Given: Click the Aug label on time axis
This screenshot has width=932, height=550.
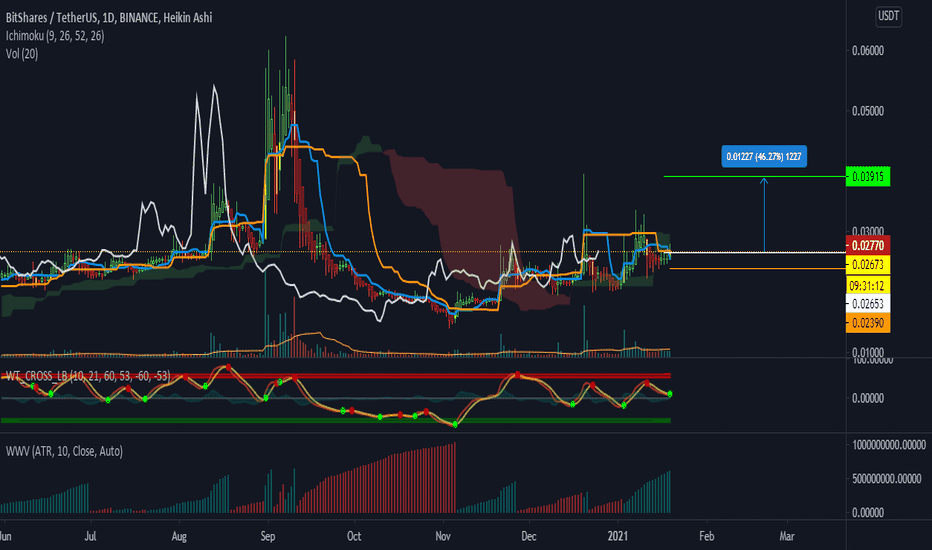Looking at the screenshot, I should pos(179,536).
